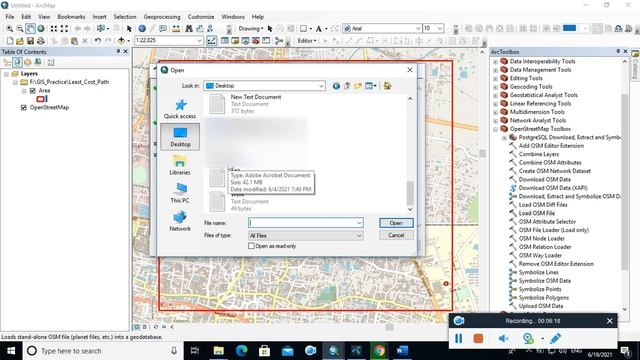The height and width of the screenshot is (360, 640).
Task: Open the Drawing dropdown menu
Action: [251, 29]
